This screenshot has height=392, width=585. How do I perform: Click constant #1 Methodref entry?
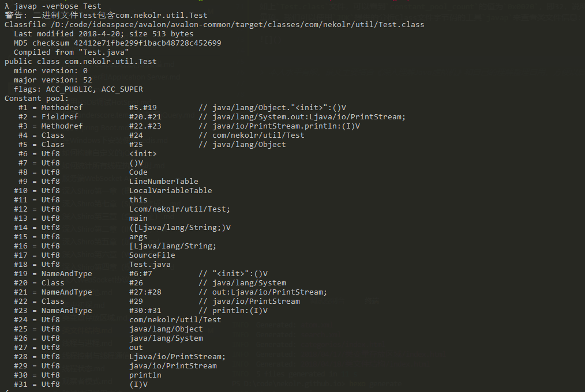tap(182, 108)
